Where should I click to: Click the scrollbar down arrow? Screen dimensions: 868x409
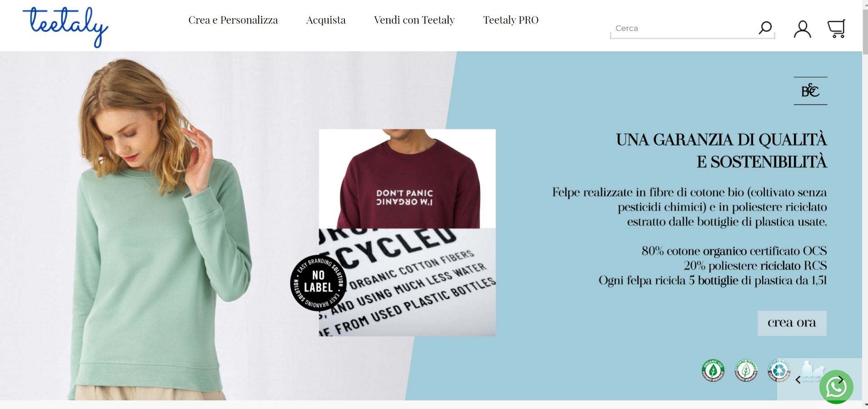[865, 404]
